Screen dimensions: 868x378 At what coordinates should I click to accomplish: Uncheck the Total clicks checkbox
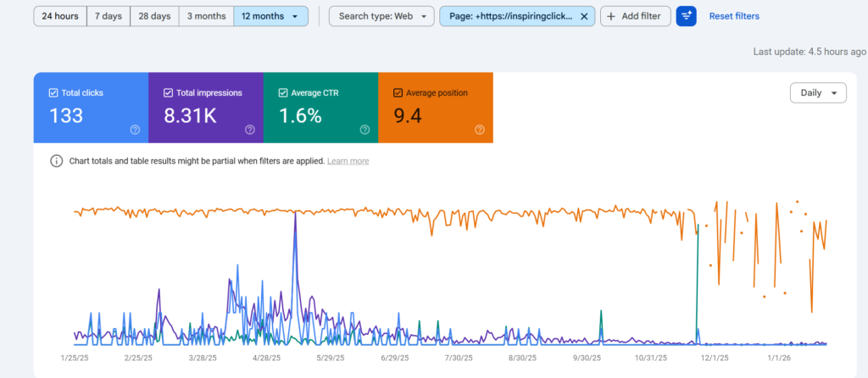coord(54,93)
